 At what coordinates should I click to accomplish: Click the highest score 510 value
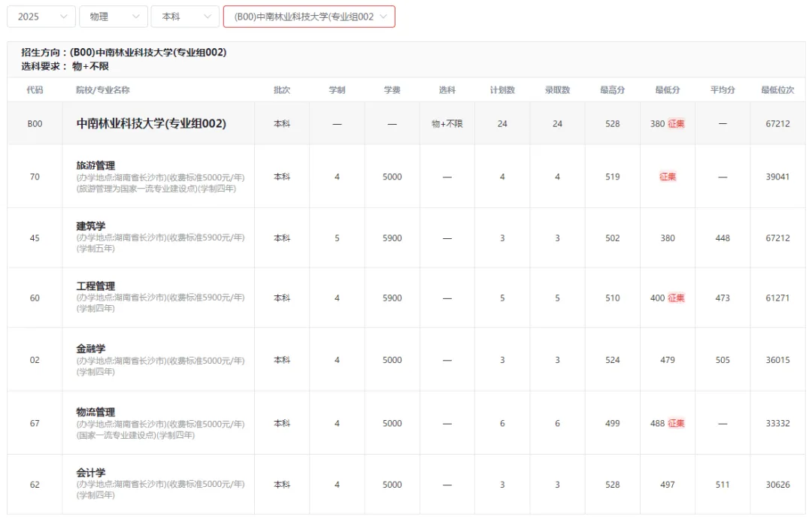pos(613,298)
